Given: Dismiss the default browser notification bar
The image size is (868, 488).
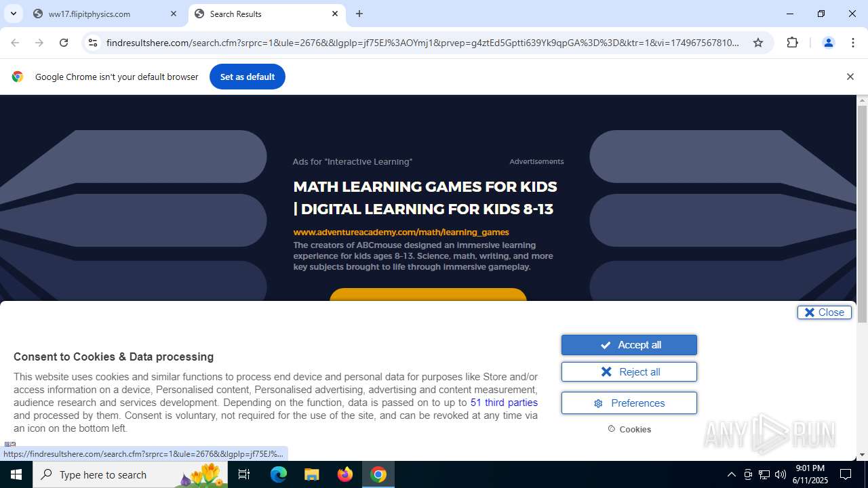Looking at the screenshot, I should click(850, 77).
